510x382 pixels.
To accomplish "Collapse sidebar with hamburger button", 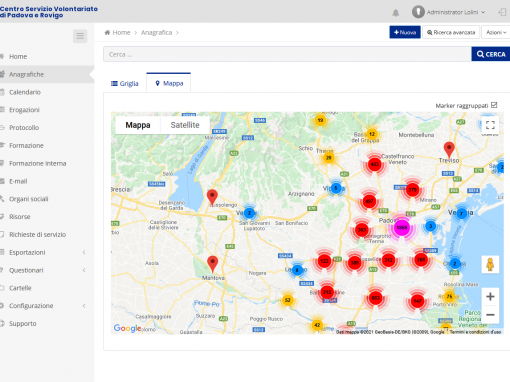I will click(80, 36).
